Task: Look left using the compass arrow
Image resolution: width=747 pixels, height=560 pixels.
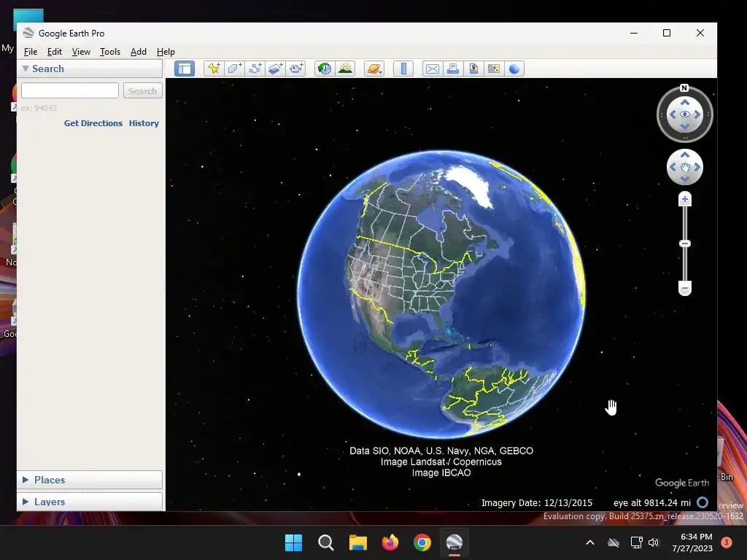Action: point(673,114)
